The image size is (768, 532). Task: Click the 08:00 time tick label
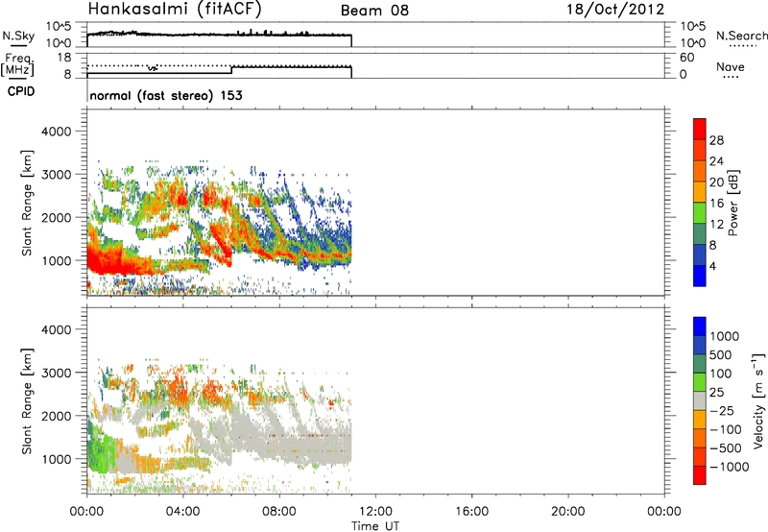tap(279, 512)
